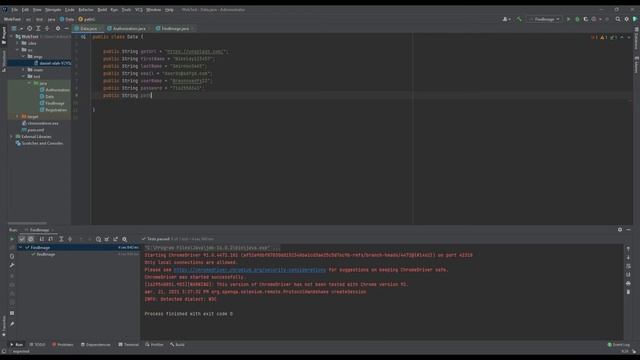Click the Stop square icon in Run panel
The width and height of the screenshot is (640, 360).
12,313
